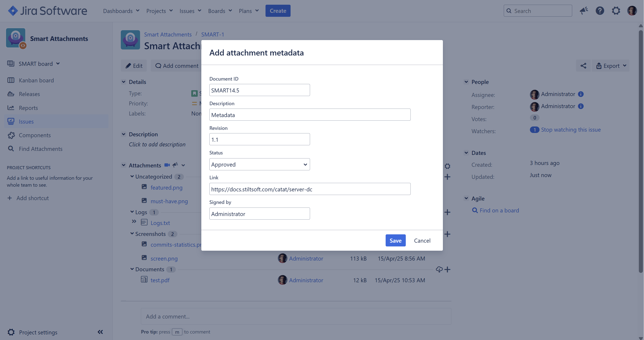644x340 pixels.
Task: Click the Link field
Action: (310, 189)
